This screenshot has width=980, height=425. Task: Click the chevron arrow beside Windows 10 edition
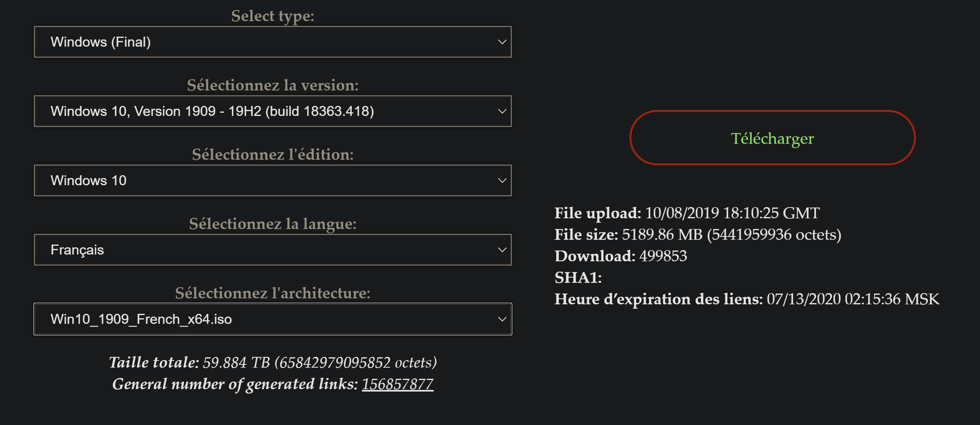click(x=502, y=180)
